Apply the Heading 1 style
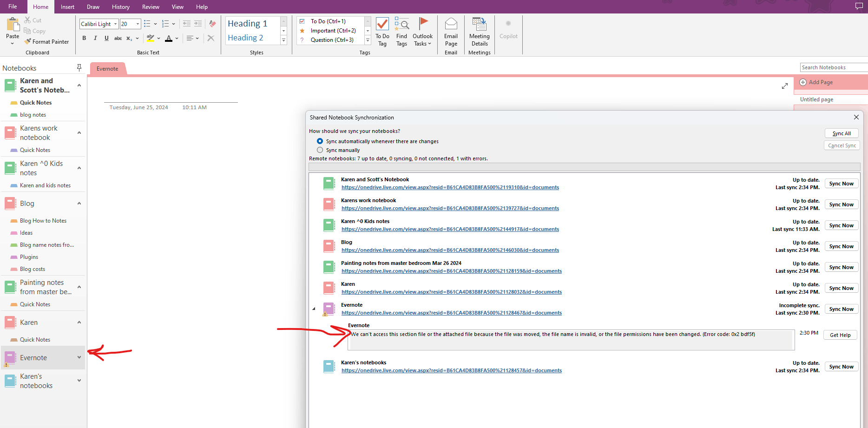 pos(247,24)
